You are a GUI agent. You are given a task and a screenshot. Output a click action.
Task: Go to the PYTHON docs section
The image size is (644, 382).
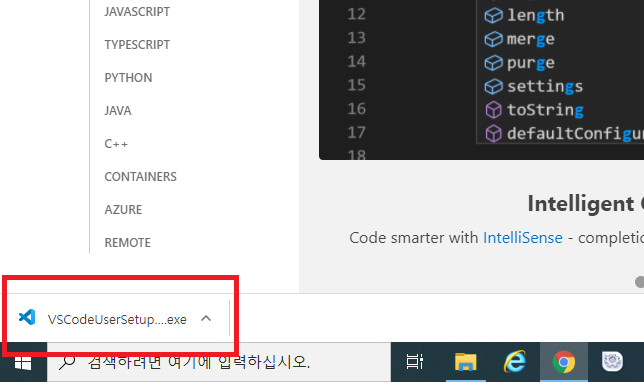tap(128, 78)
